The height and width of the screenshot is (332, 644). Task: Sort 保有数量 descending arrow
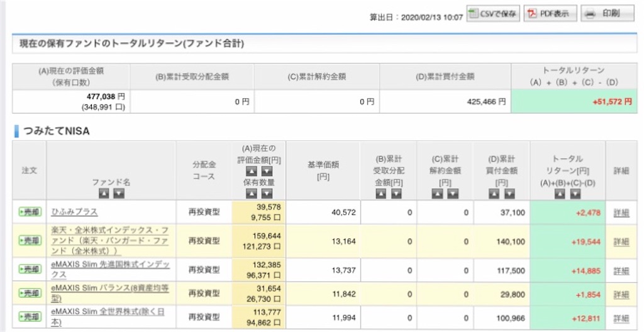[x=267, y=194]
